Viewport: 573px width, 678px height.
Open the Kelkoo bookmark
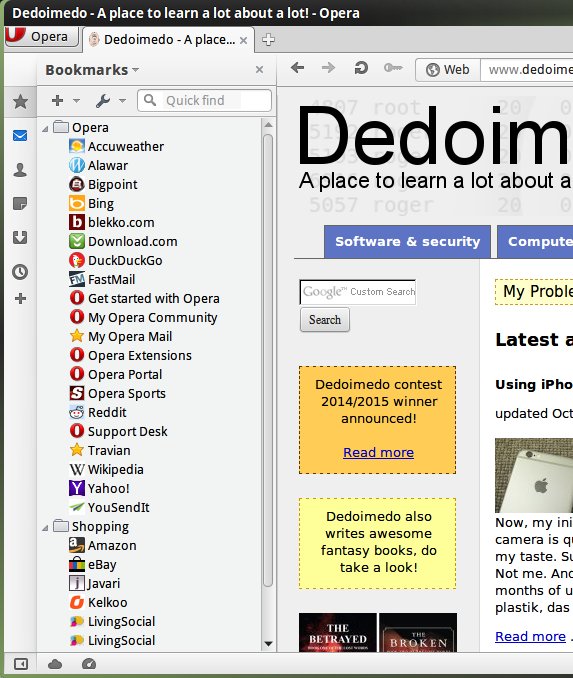tap(98, 603)
